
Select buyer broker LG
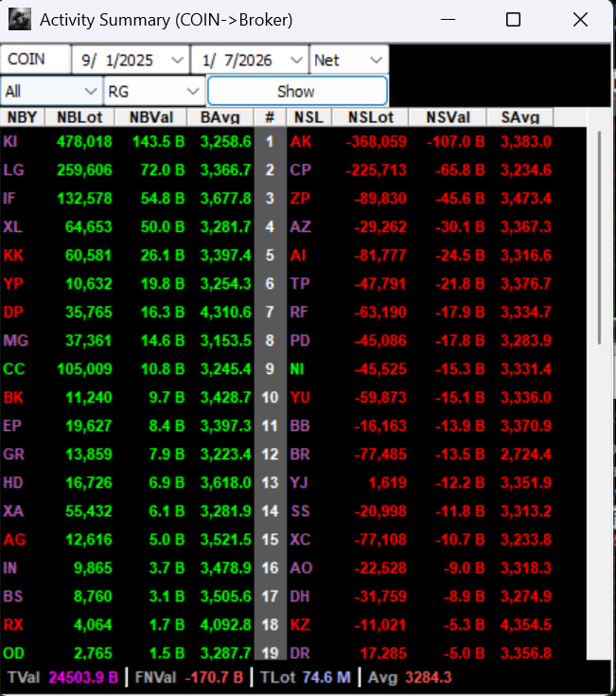(x=13, y=170)
